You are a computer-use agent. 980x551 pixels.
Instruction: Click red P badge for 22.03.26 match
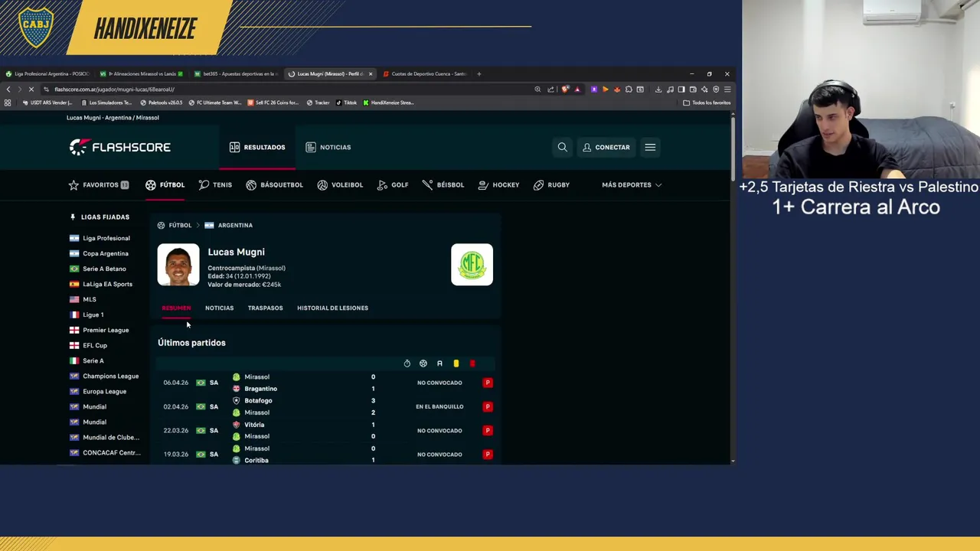(x=488, y=430)
